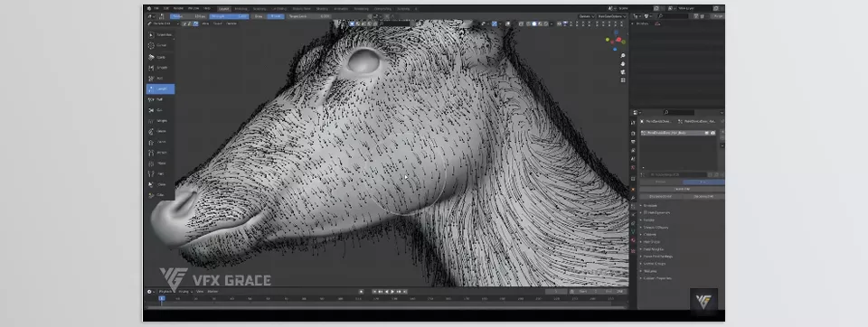Expand the Force Field Settings panel
868x327 pixels.
pos(658,257)
